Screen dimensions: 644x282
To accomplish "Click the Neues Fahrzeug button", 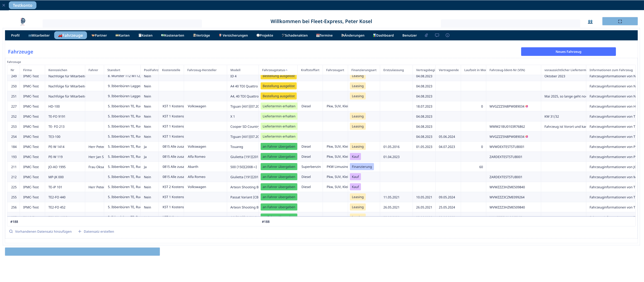I will [x=568, y=52].
